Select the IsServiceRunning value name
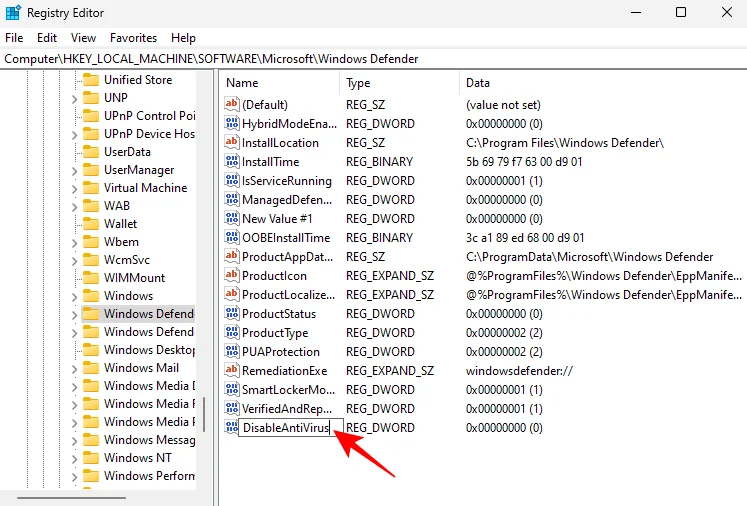747x506 pixels. [287, 180]
